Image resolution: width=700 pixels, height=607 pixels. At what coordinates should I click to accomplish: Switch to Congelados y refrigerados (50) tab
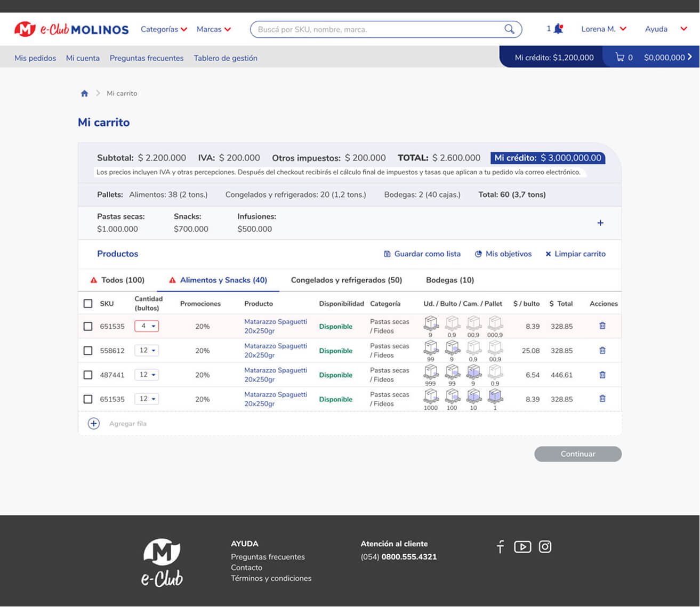[347, 280]
